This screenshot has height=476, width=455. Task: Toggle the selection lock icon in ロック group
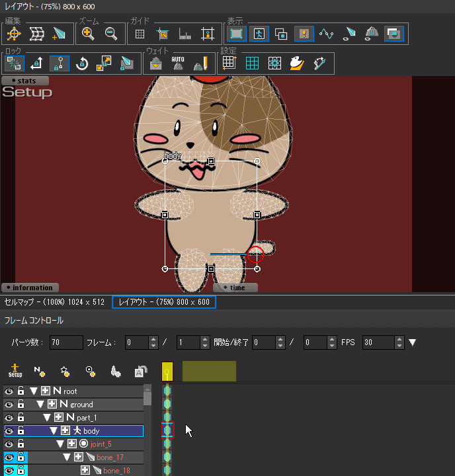pos(15,63)
